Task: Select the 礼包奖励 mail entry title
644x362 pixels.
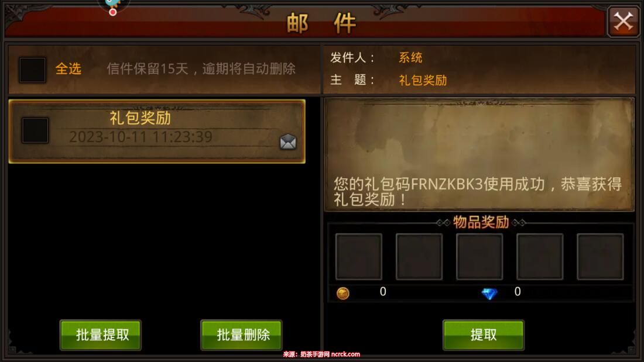Action: (140, 118)
